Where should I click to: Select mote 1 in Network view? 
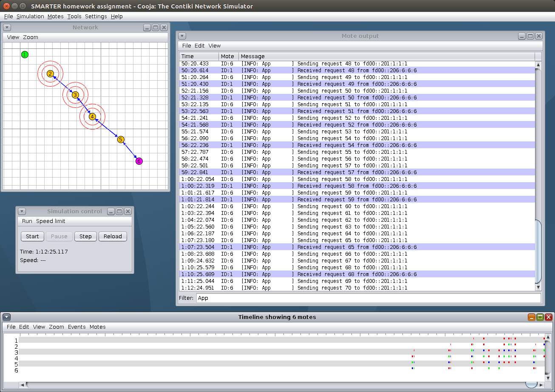(x=25, y=54)
